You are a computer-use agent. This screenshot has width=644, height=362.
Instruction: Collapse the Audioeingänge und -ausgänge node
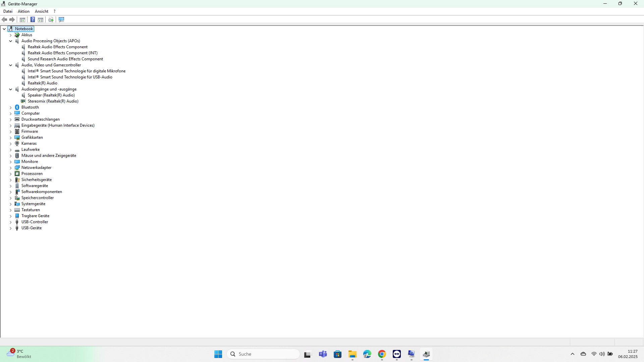[10, 89]
